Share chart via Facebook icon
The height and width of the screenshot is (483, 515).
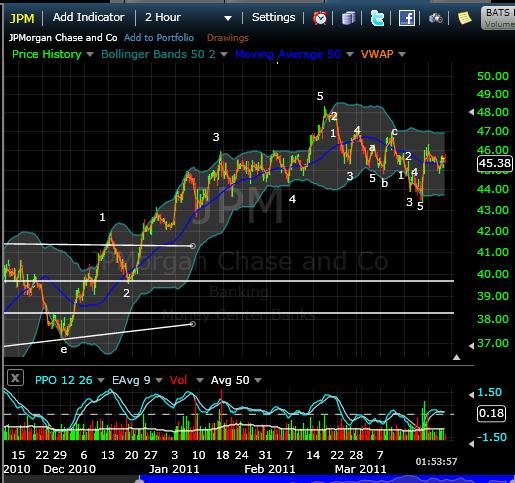pyautogui.click(x=407, y=18)
